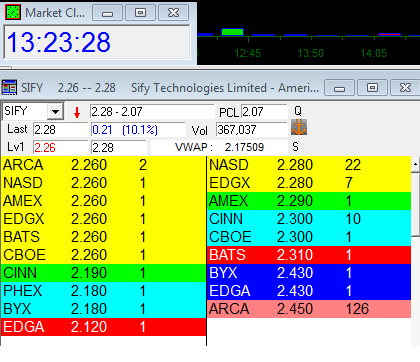Click the orange anchor icon

pos(299,127)
